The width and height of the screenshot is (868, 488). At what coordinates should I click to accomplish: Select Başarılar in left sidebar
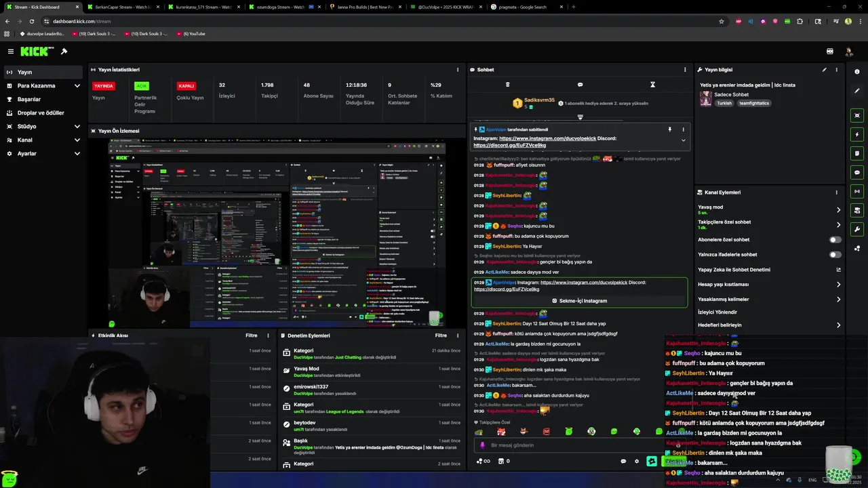click(43, 100)
